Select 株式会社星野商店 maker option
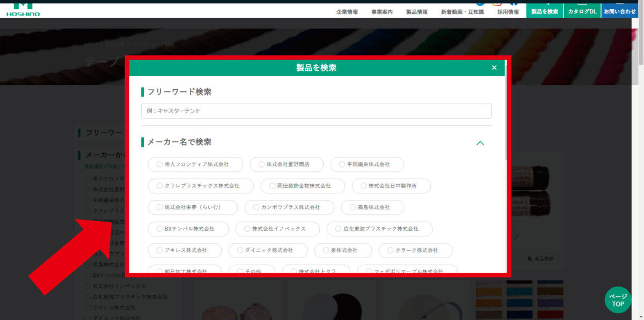 287,164
